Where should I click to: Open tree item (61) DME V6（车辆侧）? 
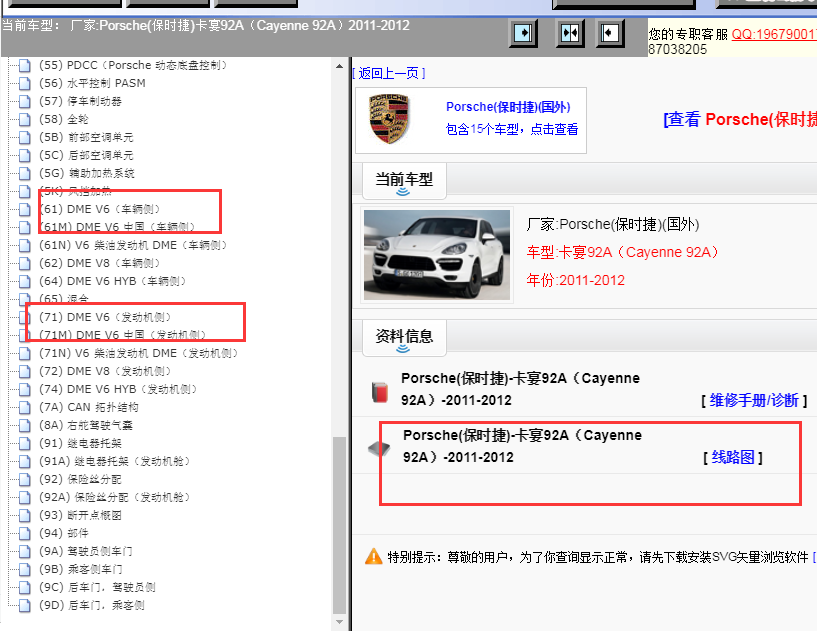tap(100, 209)
